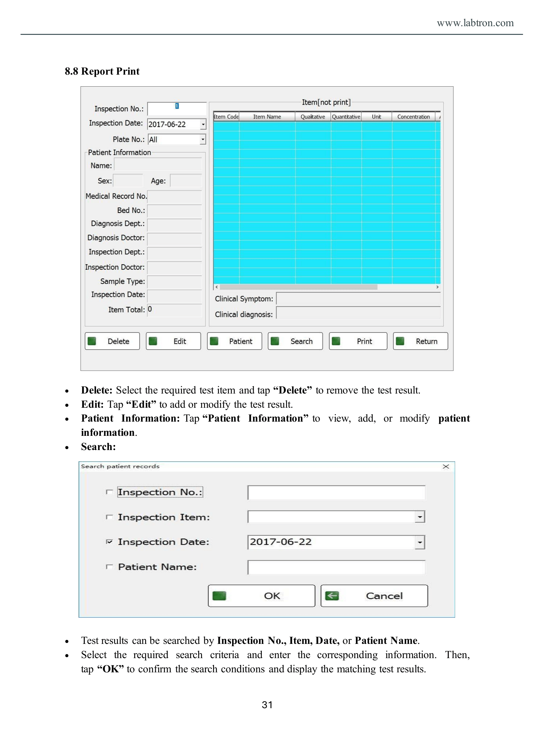Click the Edit button
The image size is (535, 756).
click(x=173, y=341)
